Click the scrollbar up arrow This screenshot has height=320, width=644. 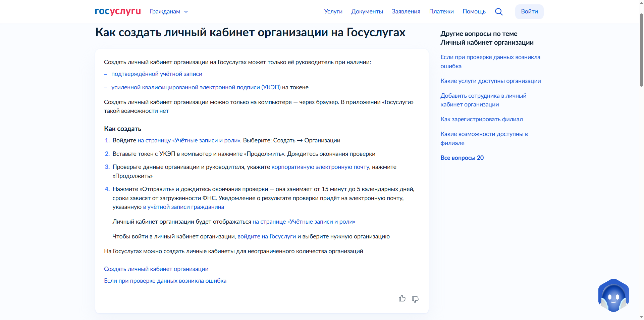[x=641, y=3]
